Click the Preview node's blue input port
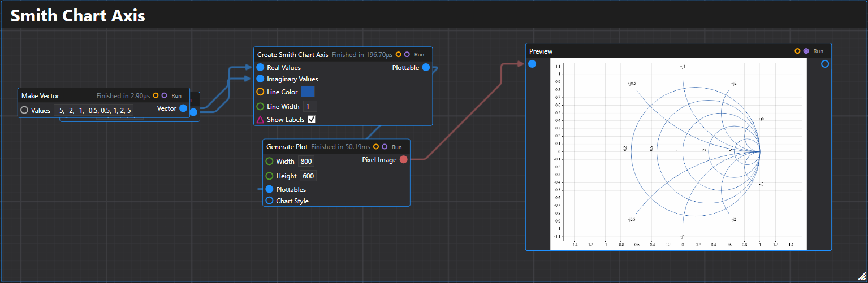868x283 pixels. [x=532, y=64]
